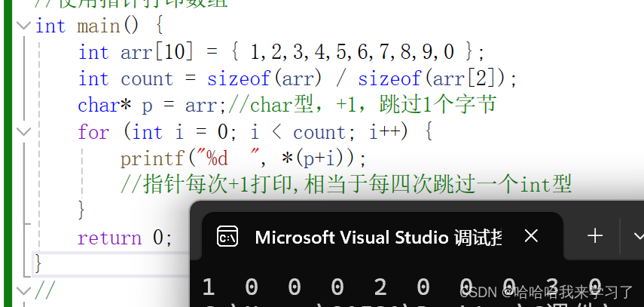644x307 pixels.
Task: Click the 'for (int i = 0; i < count; i++) {' line
Action: (255, 132)
